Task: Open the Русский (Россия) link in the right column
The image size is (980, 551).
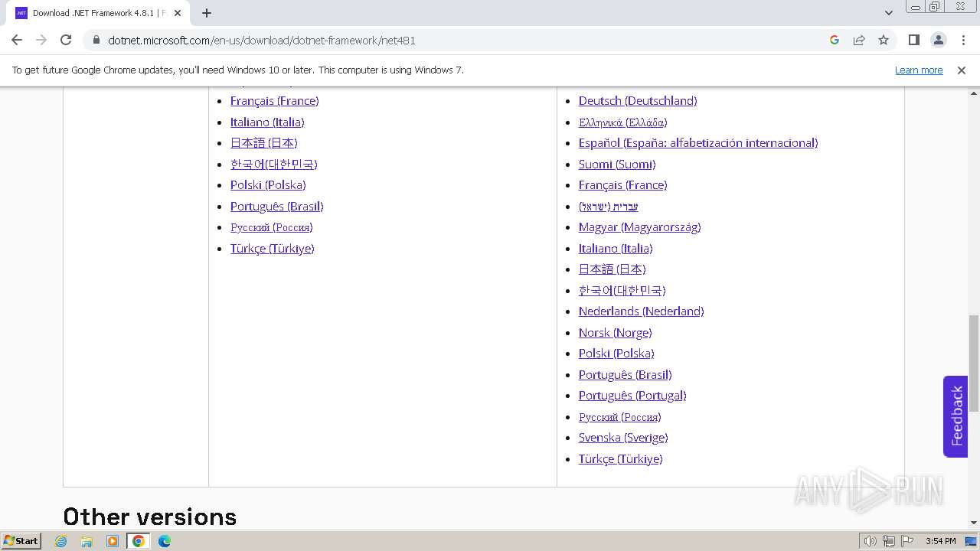Action: (619, 417)
